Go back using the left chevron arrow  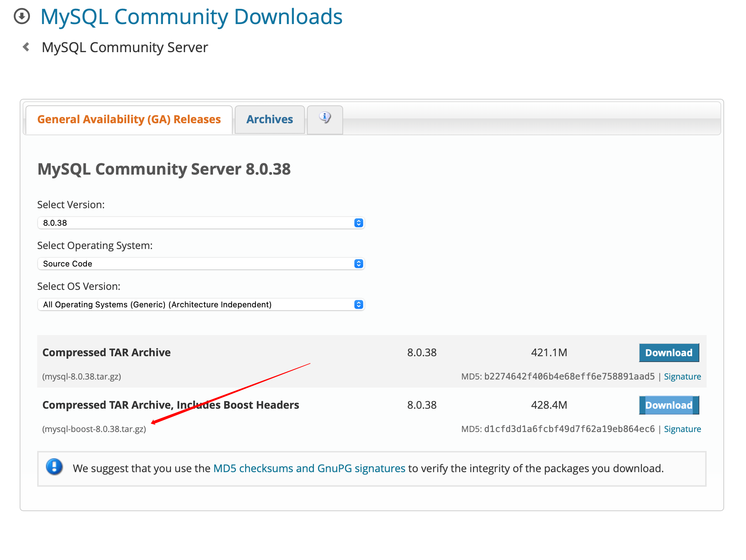tap(26, 47)
